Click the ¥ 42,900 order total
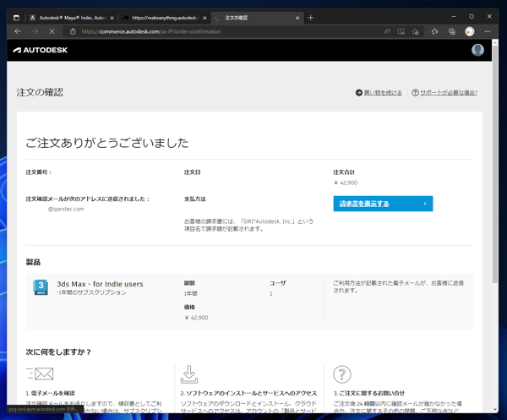 point(346,183)
